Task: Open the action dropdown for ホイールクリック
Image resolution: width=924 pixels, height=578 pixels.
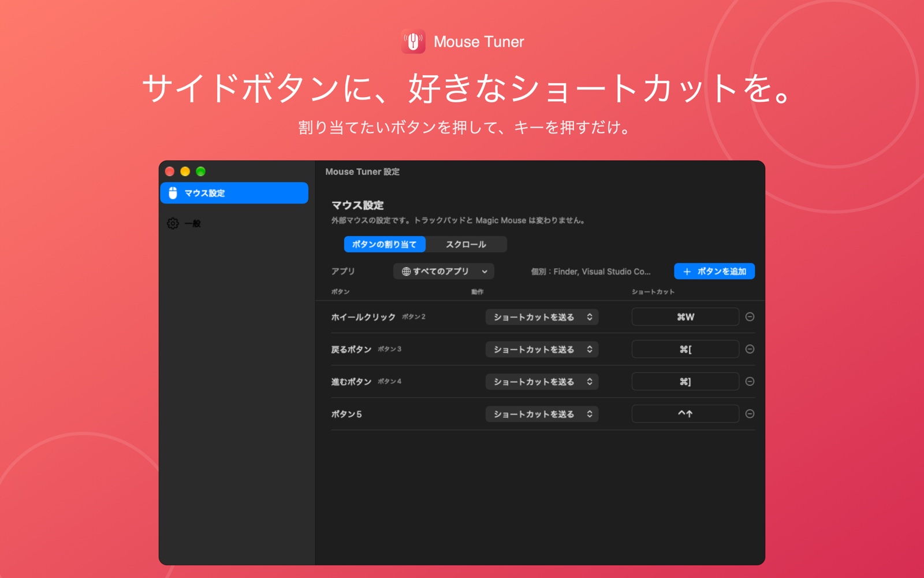Action: coord(542,317)
